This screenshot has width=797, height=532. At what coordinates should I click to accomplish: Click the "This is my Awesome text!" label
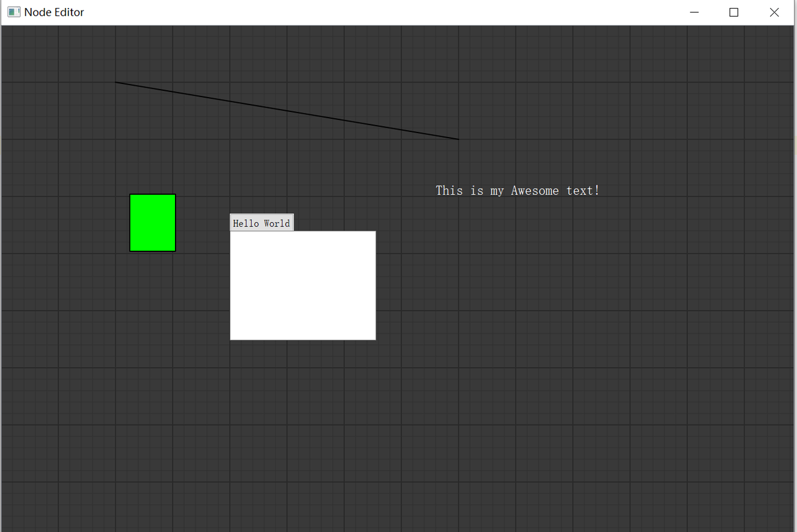(517, 190)
